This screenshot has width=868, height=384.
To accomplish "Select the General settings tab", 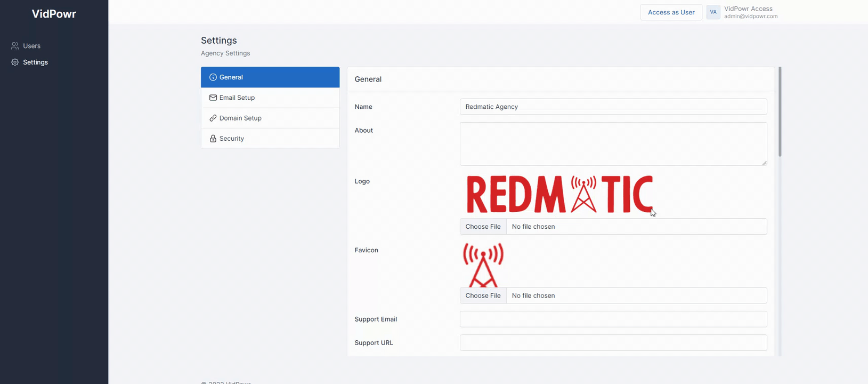I will click(x=270, y=77).
